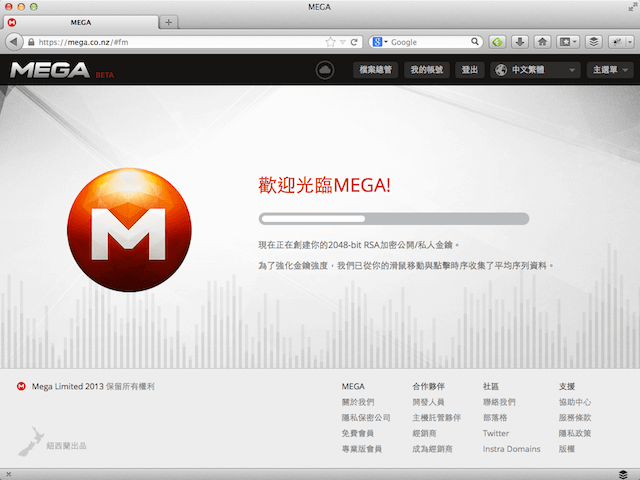640x480 pixels.
Task: Open rightmost add-on dropdown arrow
Action: pos(630,42)
